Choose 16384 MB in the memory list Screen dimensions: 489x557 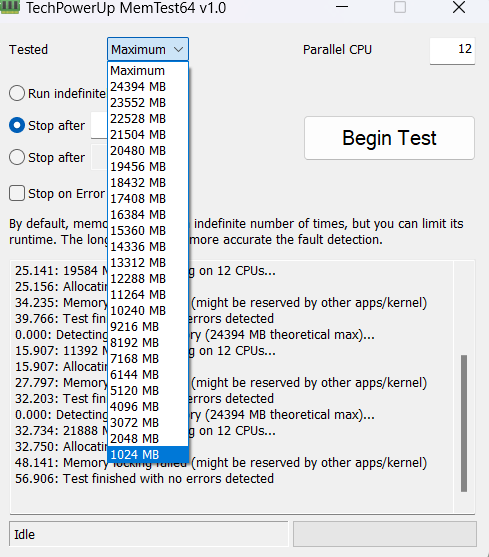point(148,215)
